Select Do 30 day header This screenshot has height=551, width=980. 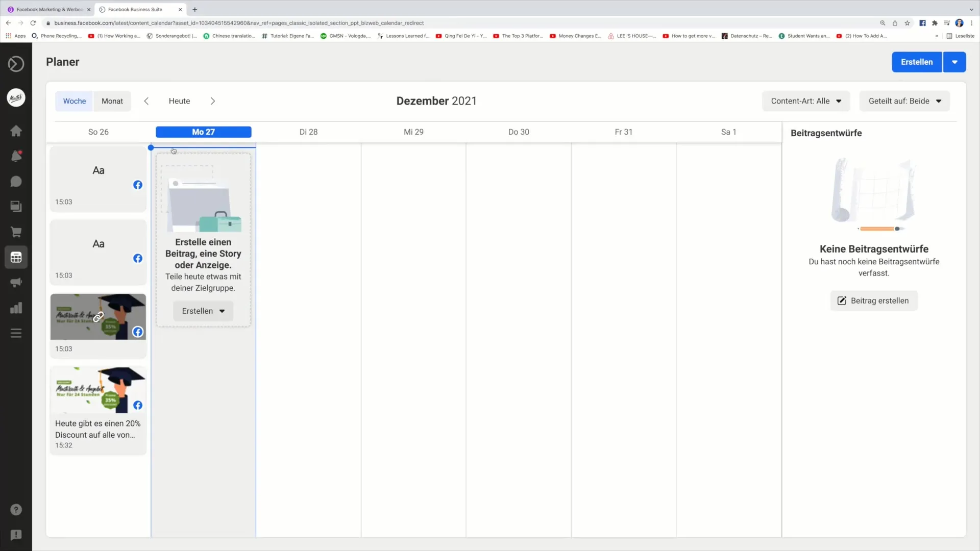pyautogui.click(x=519, y=132)
